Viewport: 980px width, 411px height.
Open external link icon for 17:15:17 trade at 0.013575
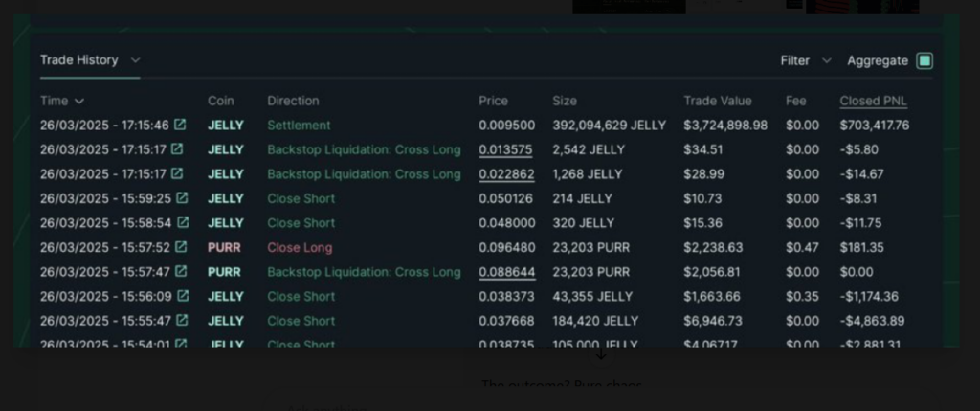coord(177,148)
